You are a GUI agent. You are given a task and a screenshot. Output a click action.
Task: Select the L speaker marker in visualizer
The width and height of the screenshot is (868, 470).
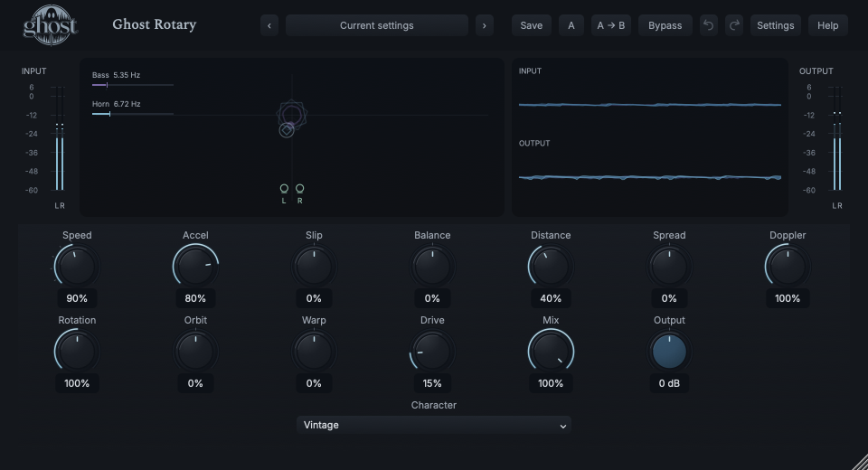pos(284,189)
